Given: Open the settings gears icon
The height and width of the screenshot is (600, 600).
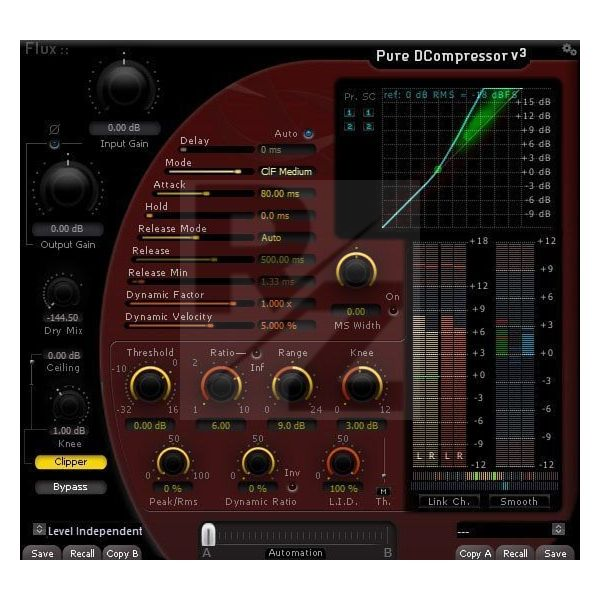Looking at the screenshot, I should 569,49.
